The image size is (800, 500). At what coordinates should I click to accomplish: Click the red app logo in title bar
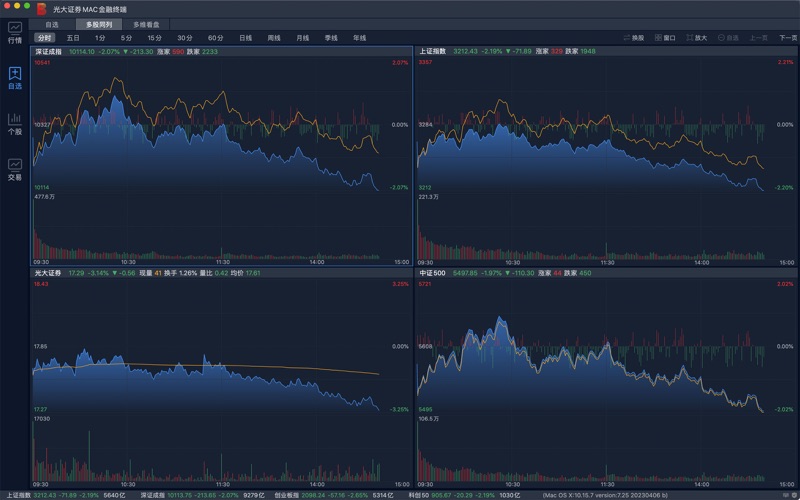point(41,7)
